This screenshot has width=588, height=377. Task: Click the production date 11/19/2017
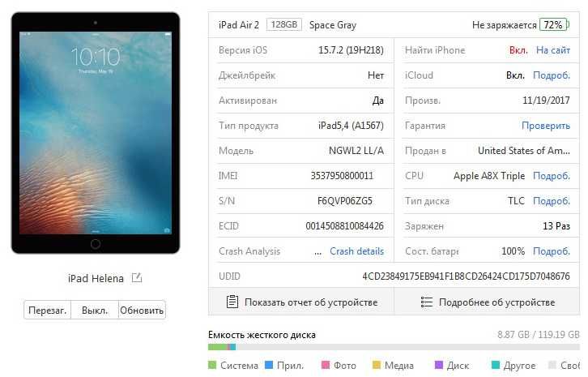coord(546,101)
